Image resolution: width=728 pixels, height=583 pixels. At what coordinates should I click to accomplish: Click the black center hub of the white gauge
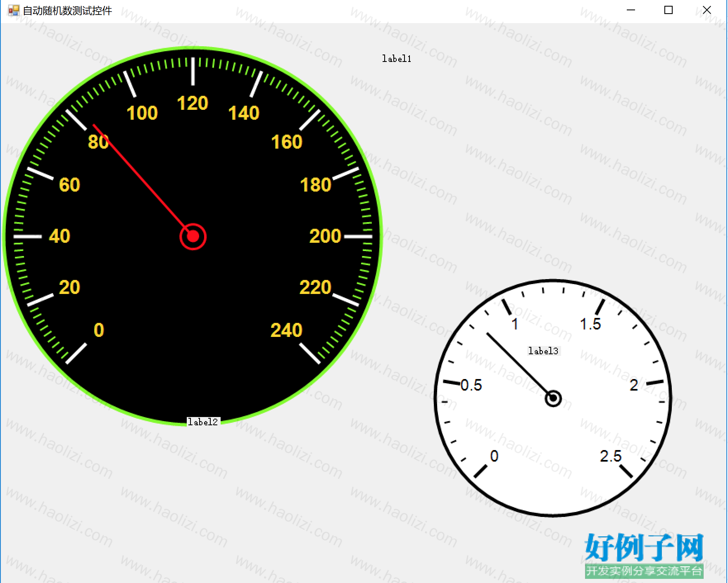tap(553, 398)
